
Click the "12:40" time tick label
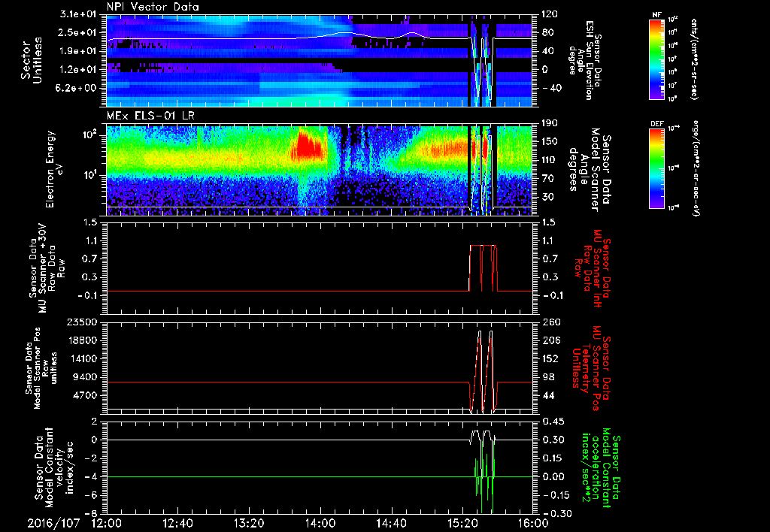click(x=177, y=523)
